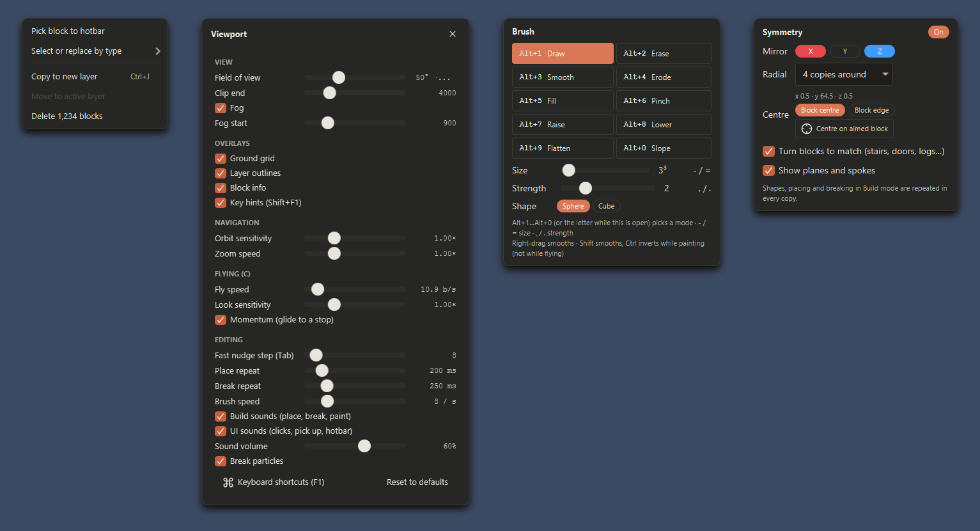Select the Flatten brush mode
This screenshot has width=980, height=531.
click(563, 148)
